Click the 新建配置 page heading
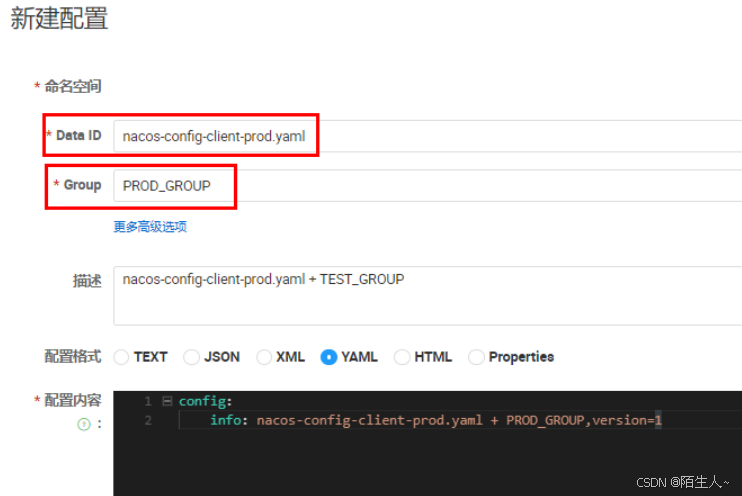The width and height of the screenshot is (742, 496). 59,18
